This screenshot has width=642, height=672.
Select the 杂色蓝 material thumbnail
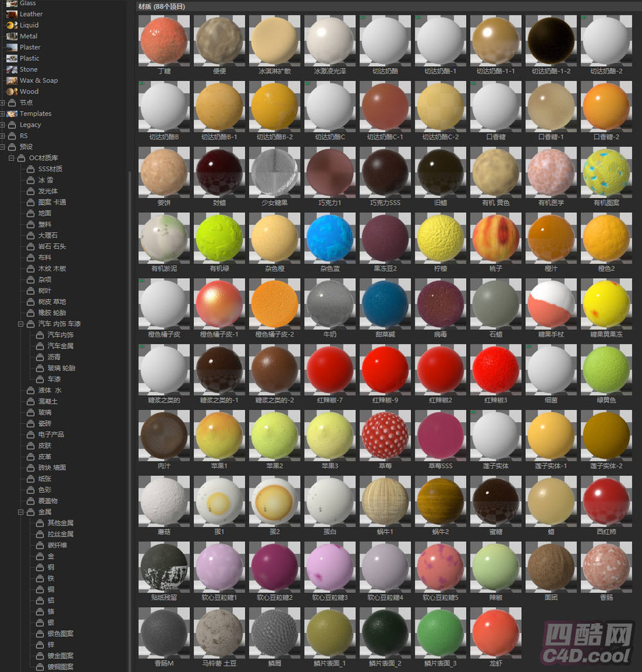click(330, 238)
